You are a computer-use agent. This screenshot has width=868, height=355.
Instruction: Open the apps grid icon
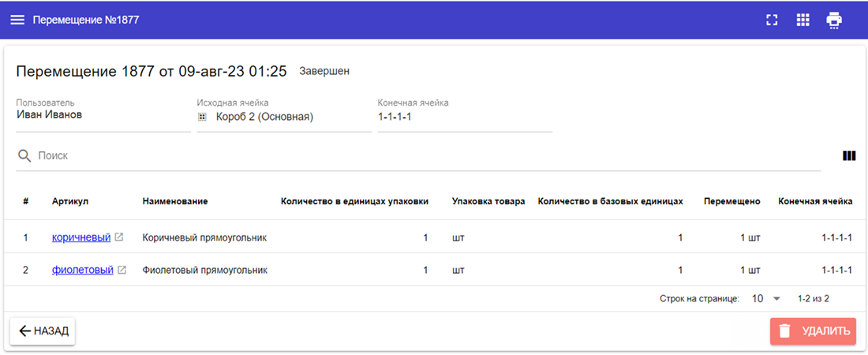(803, 20)
